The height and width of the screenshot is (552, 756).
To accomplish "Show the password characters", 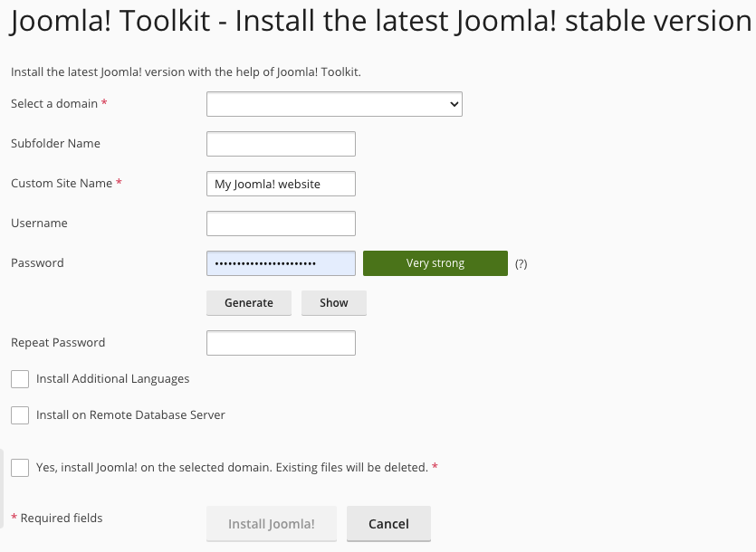I will point(334,303).
